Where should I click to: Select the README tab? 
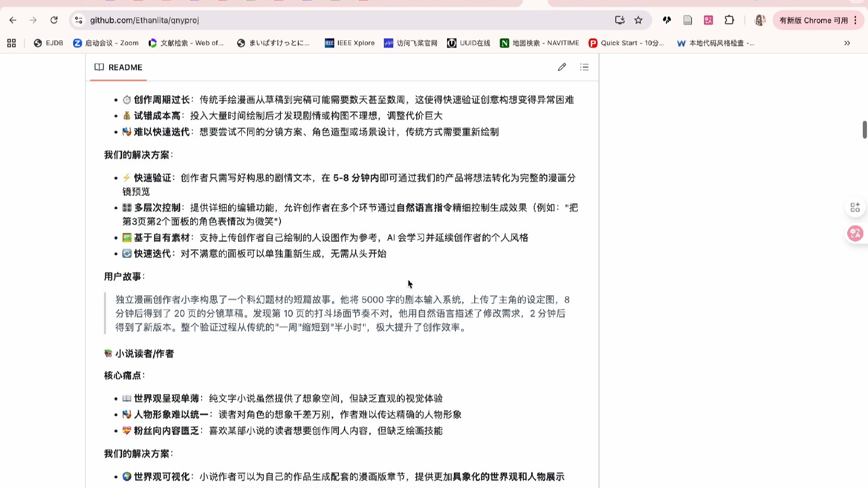pos(119,67)
